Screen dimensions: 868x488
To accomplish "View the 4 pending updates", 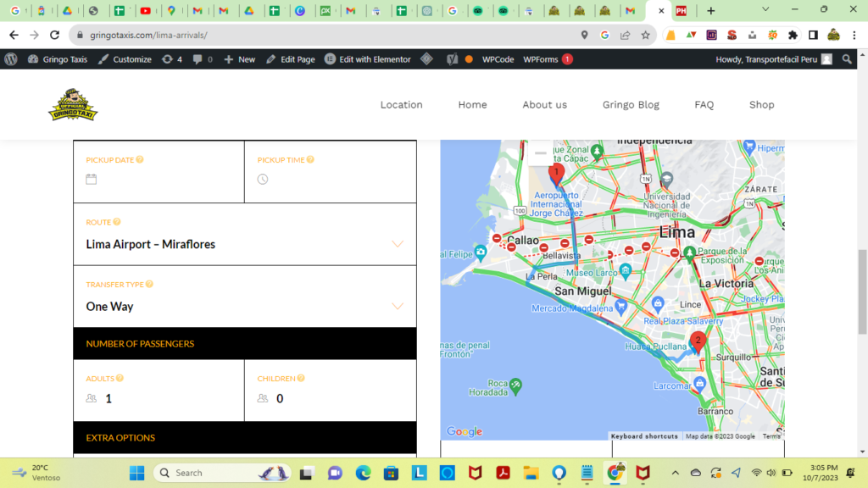I will (171, 59).
